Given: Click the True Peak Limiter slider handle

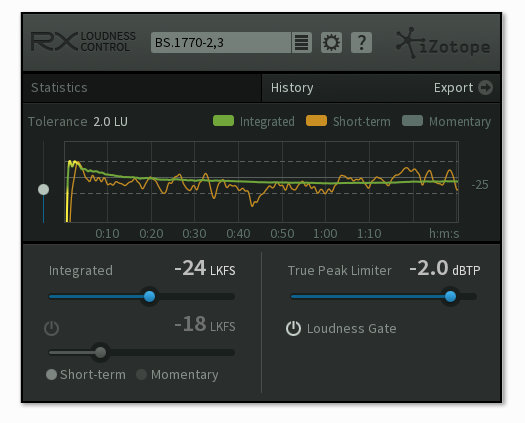Looking at the screenshot, I should tap(450, 296).
